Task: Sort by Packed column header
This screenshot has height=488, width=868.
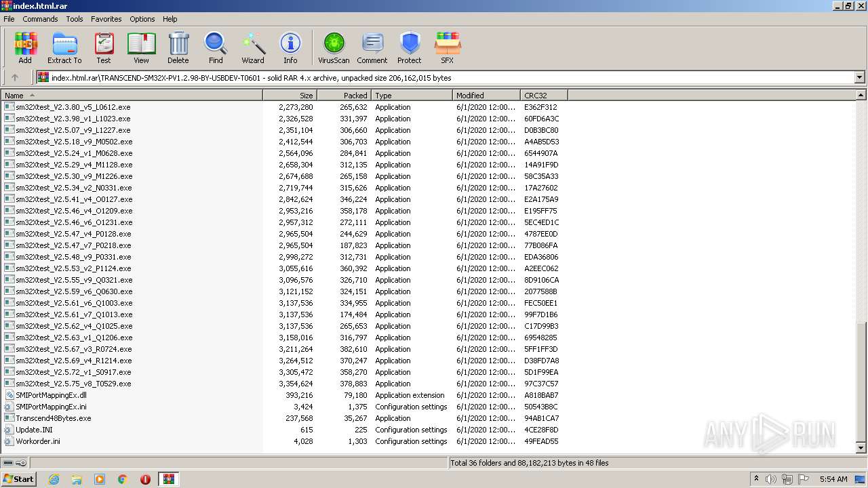Action: coord(344,96)
